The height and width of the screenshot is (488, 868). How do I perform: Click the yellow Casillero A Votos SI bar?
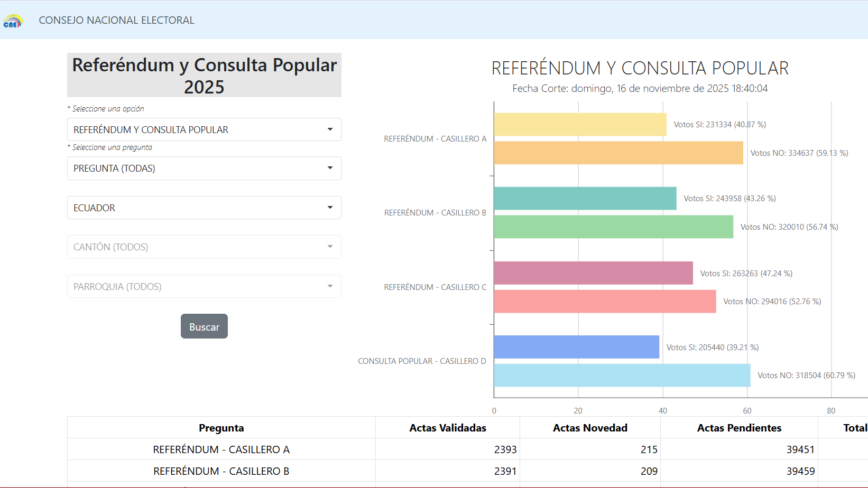580,125
